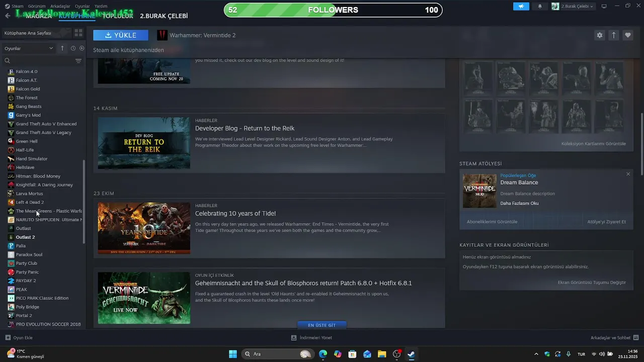The height and width of the screenshot is (362, 644).
Task: Open the Oyunlar menu in menu bar
Action: pos(83,6)
